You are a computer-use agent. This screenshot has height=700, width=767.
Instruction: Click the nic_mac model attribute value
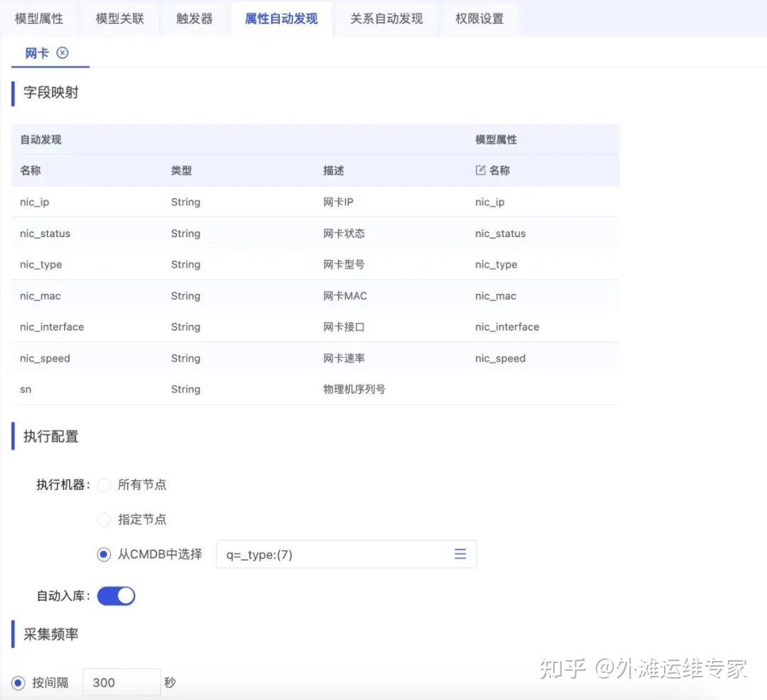(496, 295)
